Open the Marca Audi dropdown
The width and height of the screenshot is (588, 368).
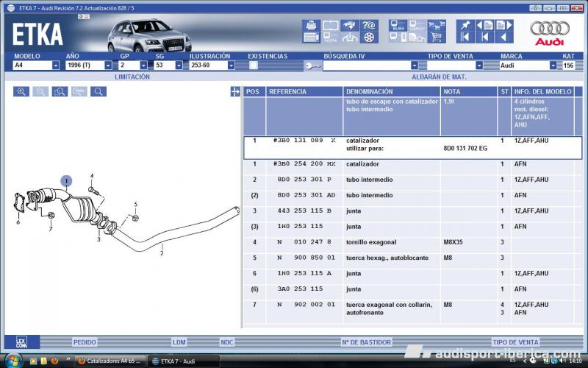(553, 66)
